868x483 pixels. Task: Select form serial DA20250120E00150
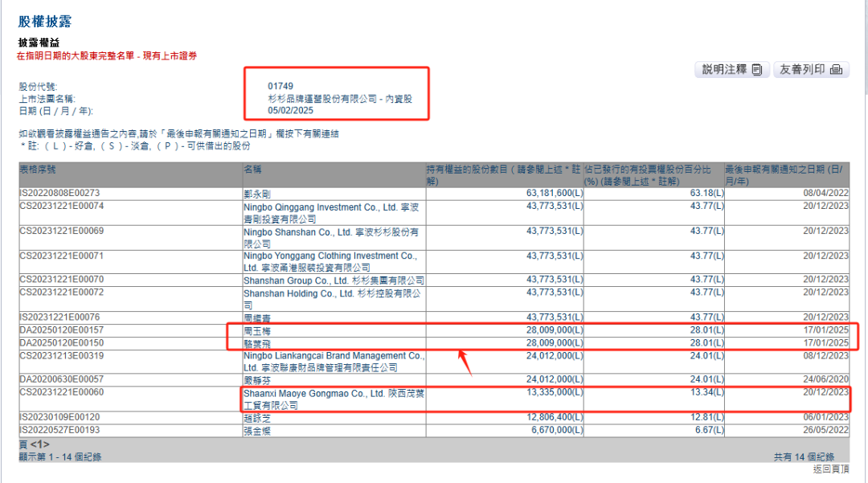click(x=61, y=343)
